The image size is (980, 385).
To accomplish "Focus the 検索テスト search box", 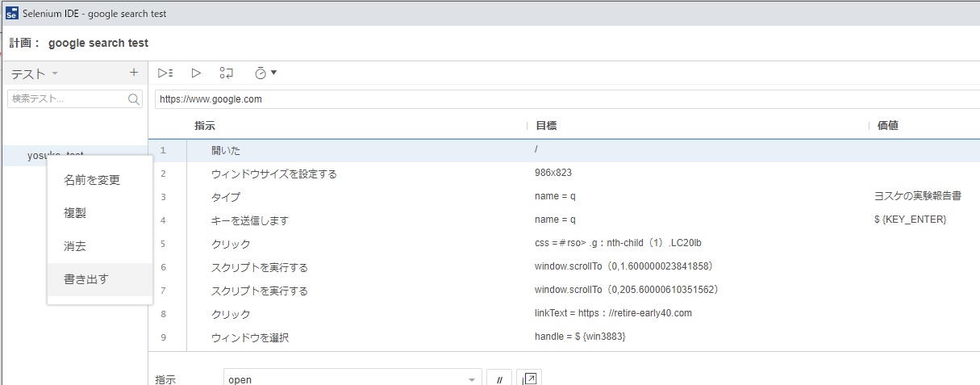I will coord(66,99).
